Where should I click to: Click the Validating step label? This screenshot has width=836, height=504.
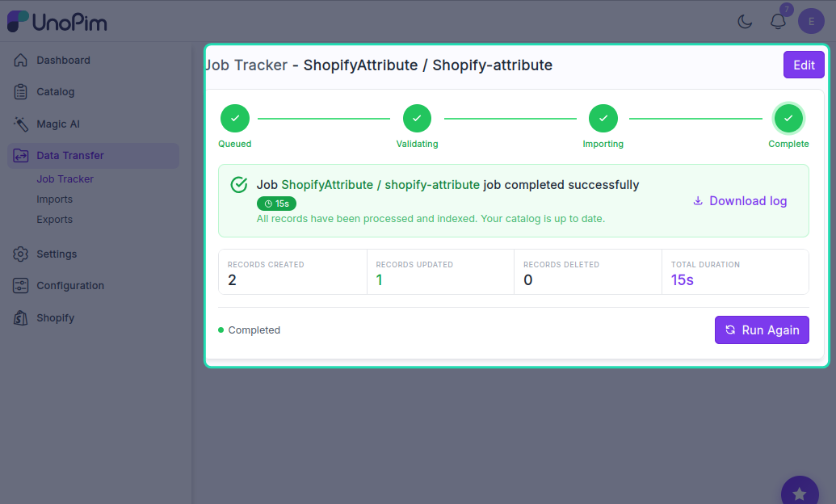point(417,144)
